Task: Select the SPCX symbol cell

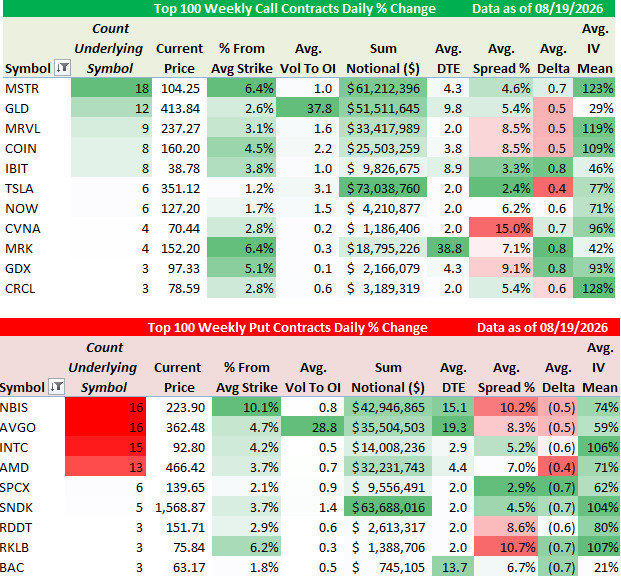Action: click(32, 487)
